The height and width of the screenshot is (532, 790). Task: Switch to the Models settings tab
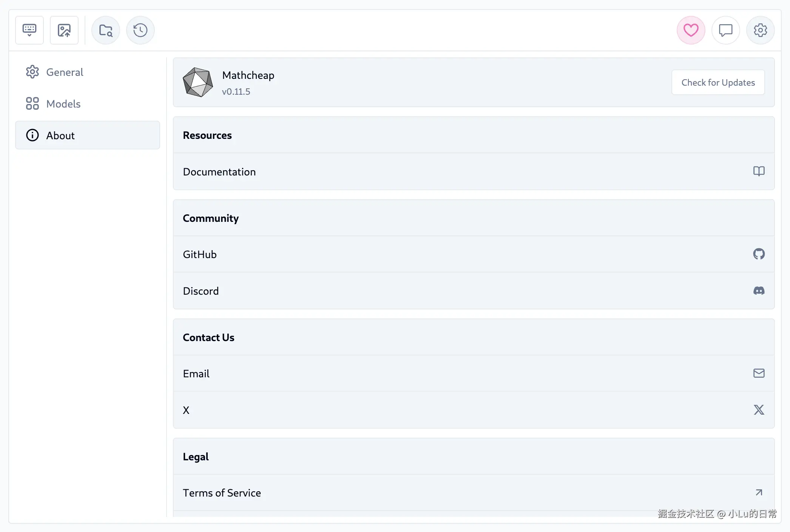pos(63,104)
